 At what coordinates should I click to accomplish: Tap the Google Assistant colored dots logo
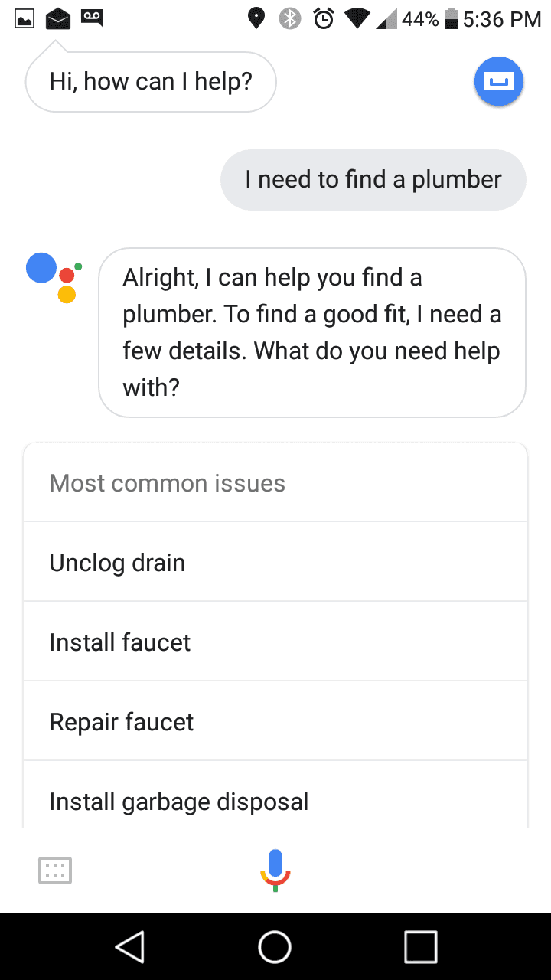pyautogui.click(x=54, y=277)
